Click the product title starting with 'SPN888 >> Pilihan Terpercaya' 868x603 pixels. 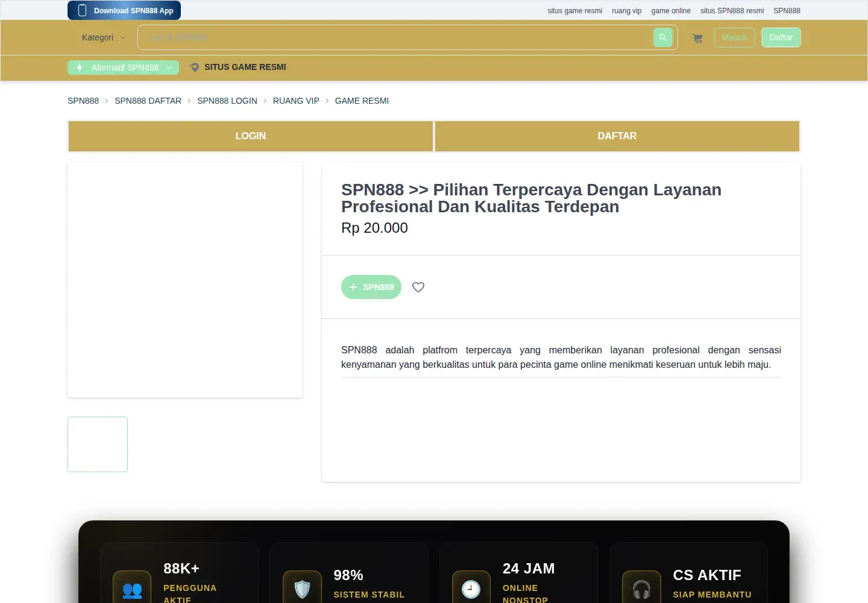(x=531, y=198)
